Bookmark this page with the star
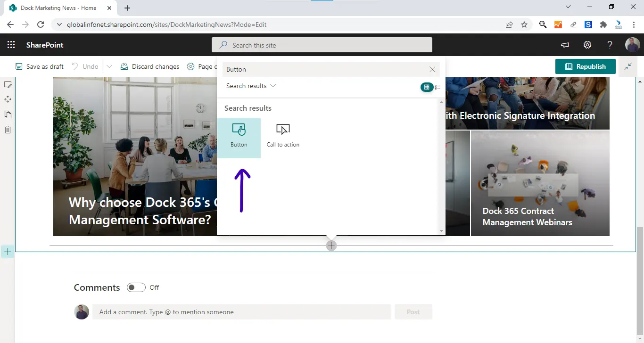This screenshot has height=343, width=644. [x=524, y=24]
